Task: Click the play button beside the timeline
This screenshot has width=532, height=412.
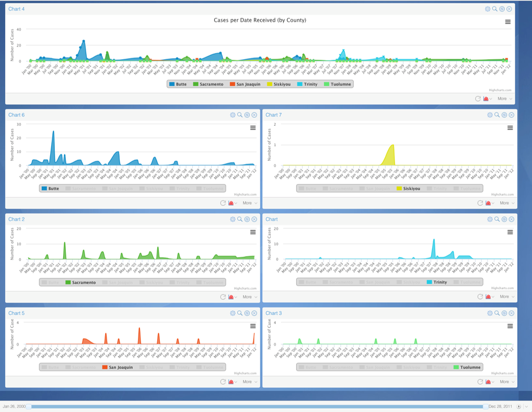Action: [519, 406]
